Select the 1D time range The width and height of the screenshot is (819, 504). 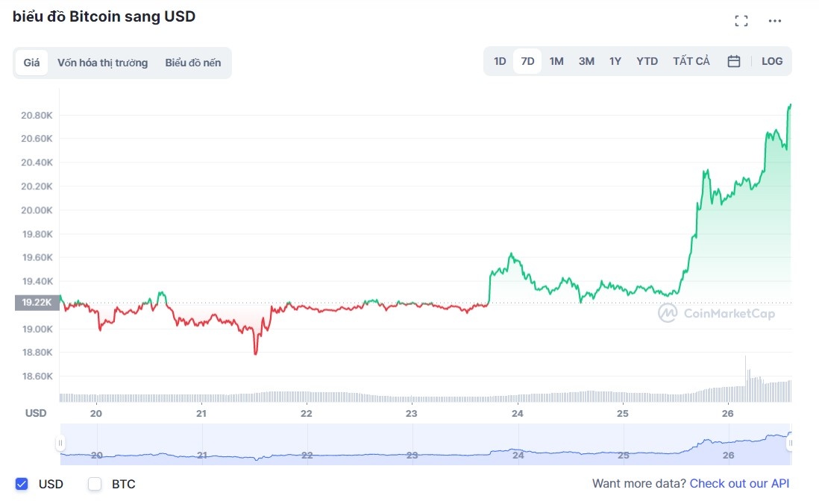tap(499, 61)
